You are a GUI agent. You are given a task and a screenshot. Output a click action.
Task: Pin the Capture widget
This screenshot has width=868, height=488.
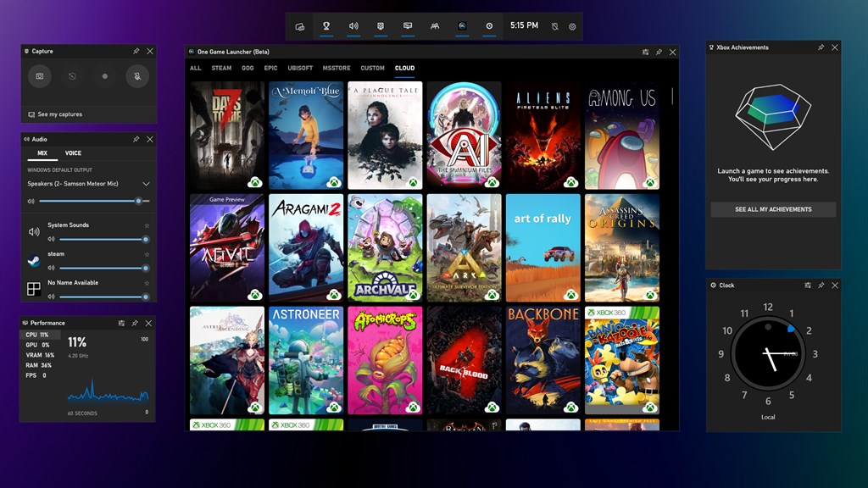tap(136, 51)
